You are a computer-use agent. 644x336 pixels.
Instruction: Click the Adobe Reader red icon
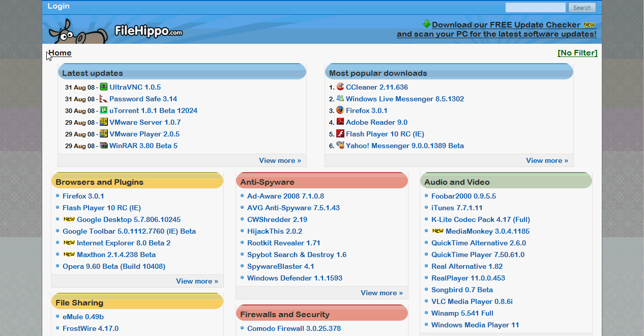[340, 122]
